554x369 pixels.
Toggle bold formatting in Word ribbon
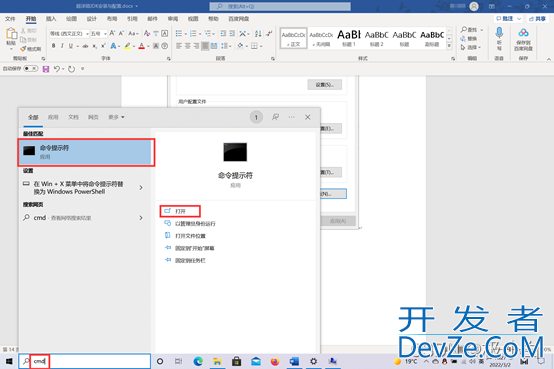tap(53, 46)
